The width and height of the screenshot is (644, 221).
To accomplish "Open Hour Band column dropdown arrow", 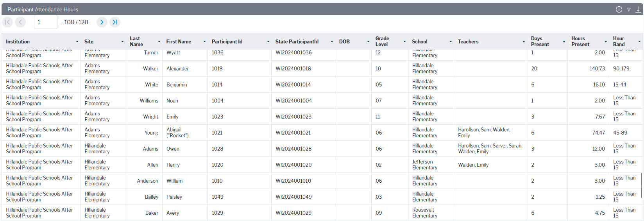I will (639, 41).
